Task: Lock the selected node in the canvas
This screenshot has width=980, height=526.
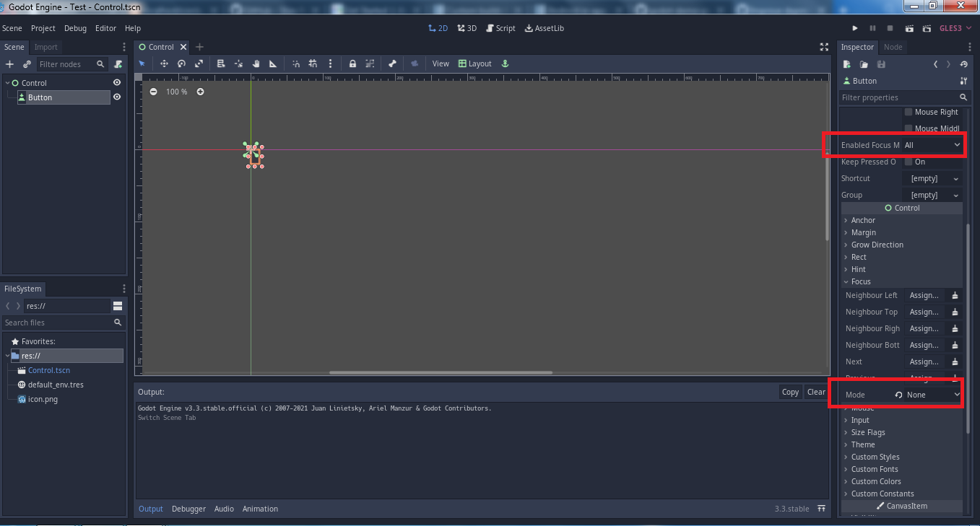Action: [x=352, y=63]
